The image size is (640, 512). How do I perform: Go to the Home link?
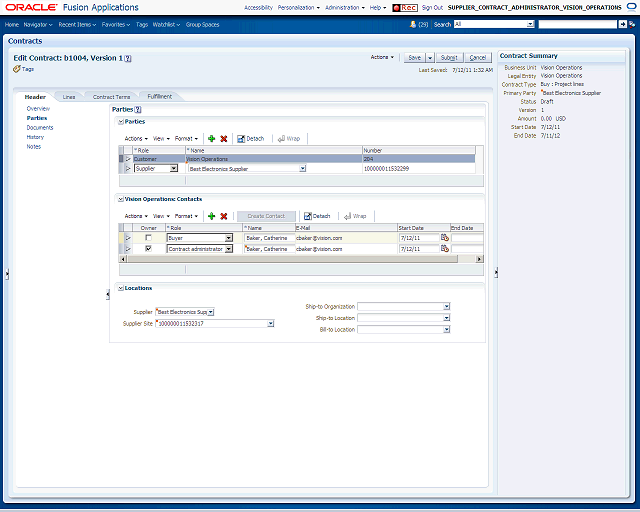click(x=12, y=25)
